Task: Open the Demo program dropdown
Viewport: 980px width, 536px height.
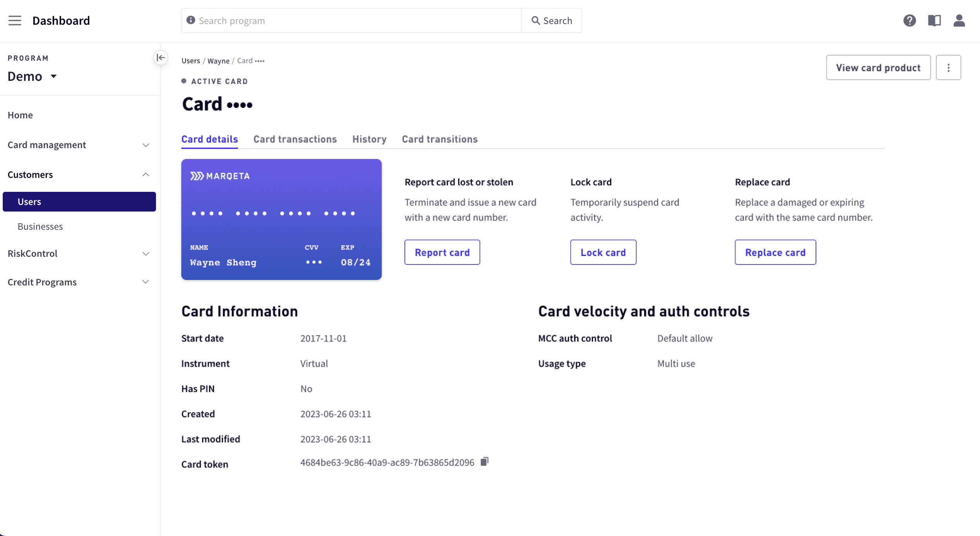Action: (33, 77)
